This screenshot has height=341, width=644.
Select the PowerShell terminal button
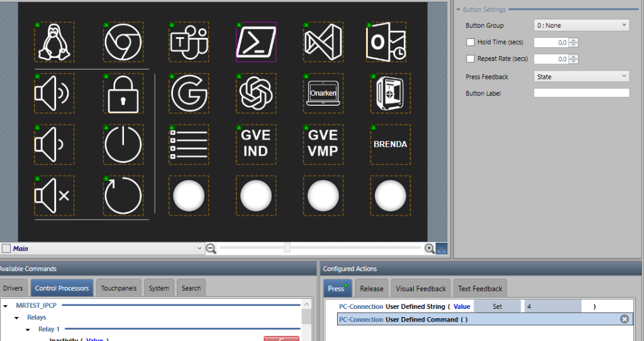pos(256,42)
